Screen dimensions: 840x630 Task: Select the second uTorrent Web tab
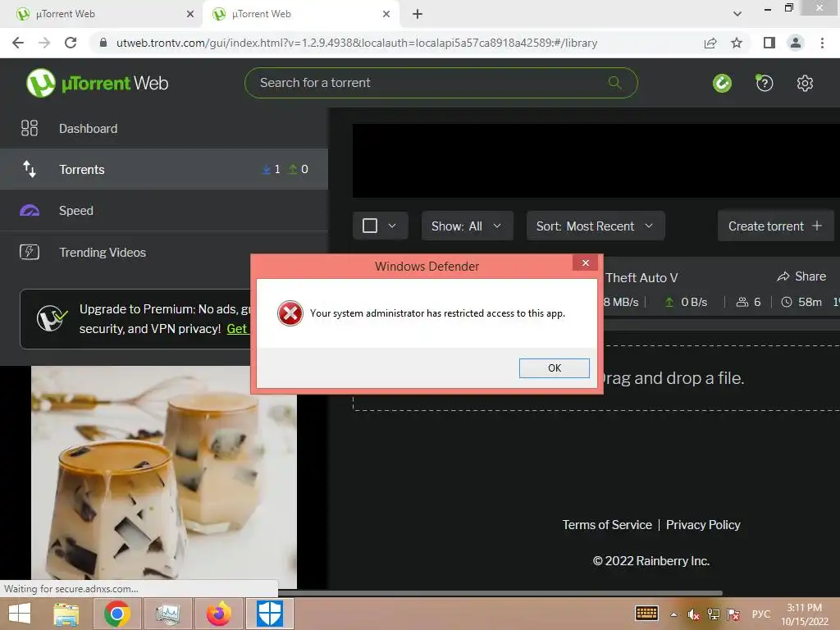coord(300,14)
